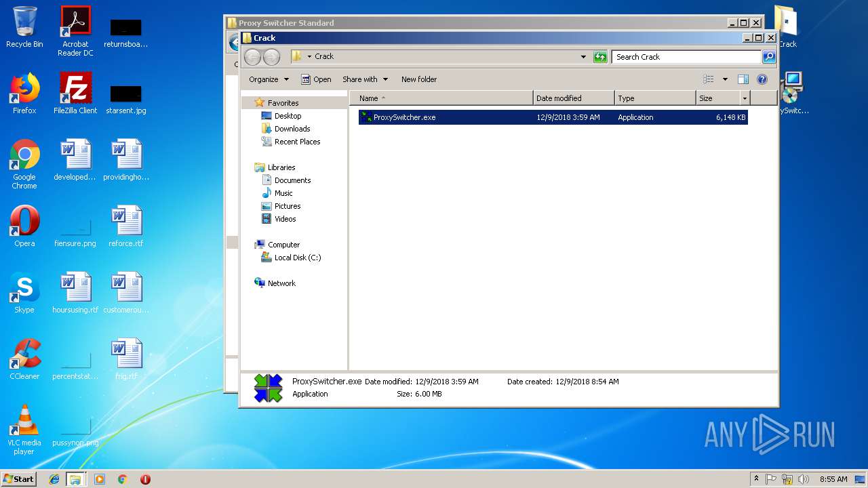Select Favorites in navigation pane
The width and height of the screenshot is (868, 488).
point(283,103)
